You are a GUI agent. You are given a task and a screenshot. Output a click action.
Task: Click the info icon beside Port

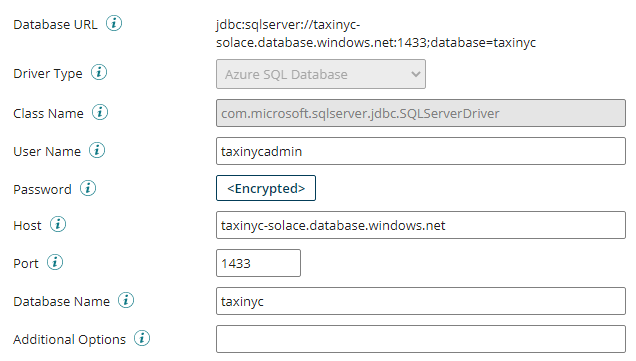coord(55,262)
